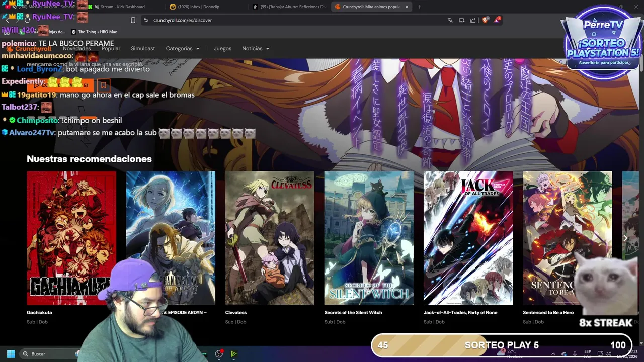This screenshot has width=644, height=362.
Task: Click the share page icon in address bar
Action: [x=473, y=20]
